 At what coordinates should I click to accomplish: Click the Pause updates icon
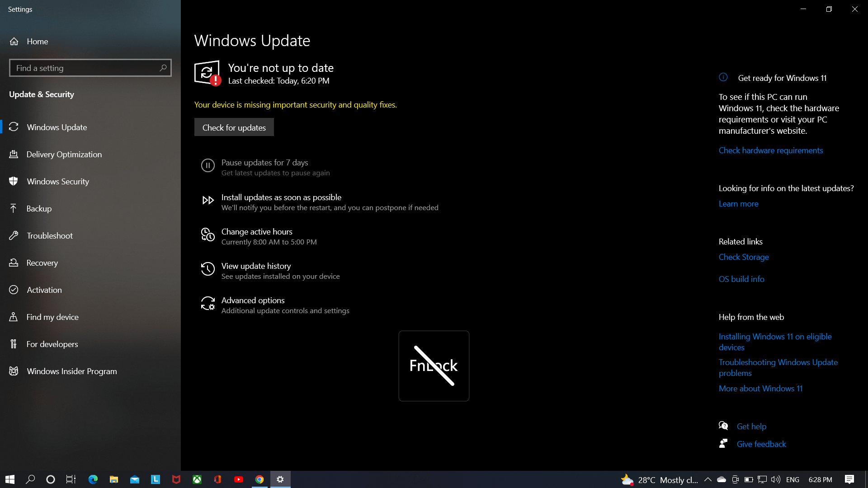click(x=208, y=165)
